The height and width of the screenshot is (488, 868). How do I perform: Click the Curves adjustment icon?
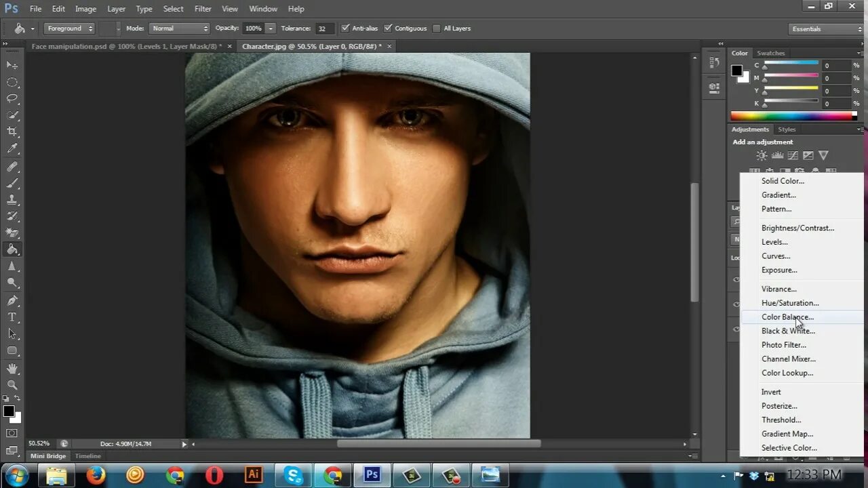pos(793,156)
